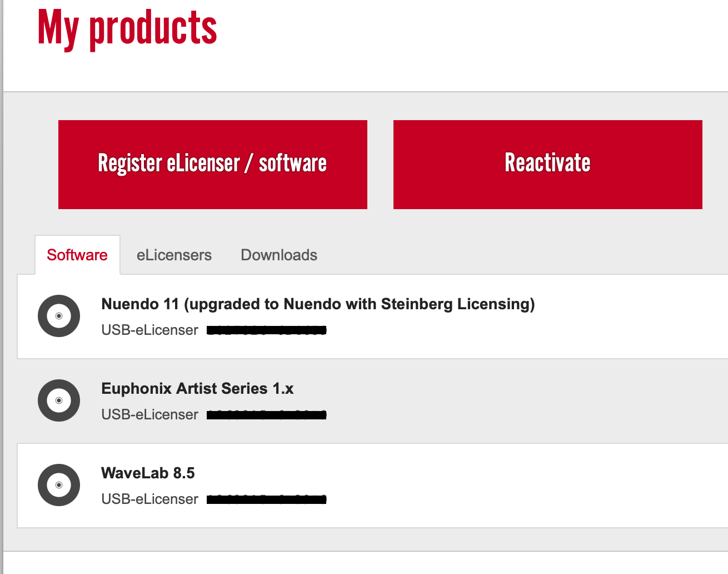Click the WaveLab 8.5 disc icon
Image resolution: width=728 pixels, height=574 pixels.
click(x=59, y=485)
